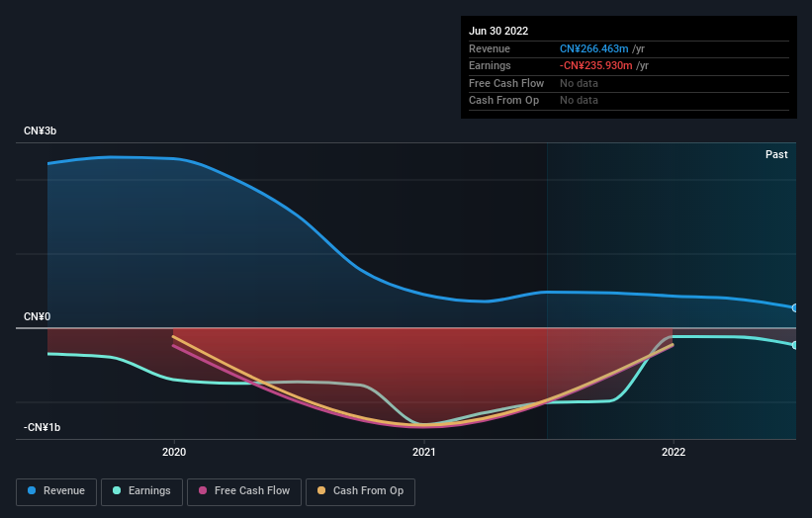The width and height of the screenshot is (812, 518).
Task: Click the 2022 x-axis label
Action: (x=674, y=452)
